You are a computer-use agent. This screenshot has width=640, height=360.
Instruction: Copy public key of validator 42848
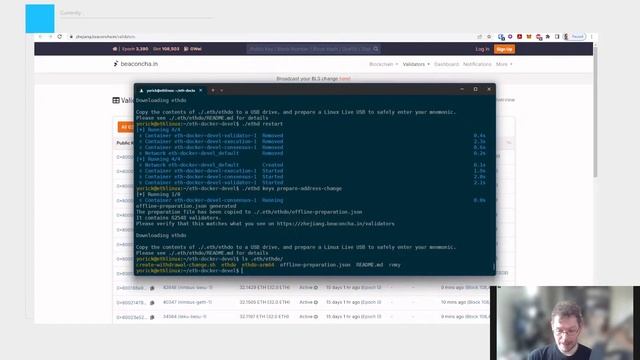point(152,288)
